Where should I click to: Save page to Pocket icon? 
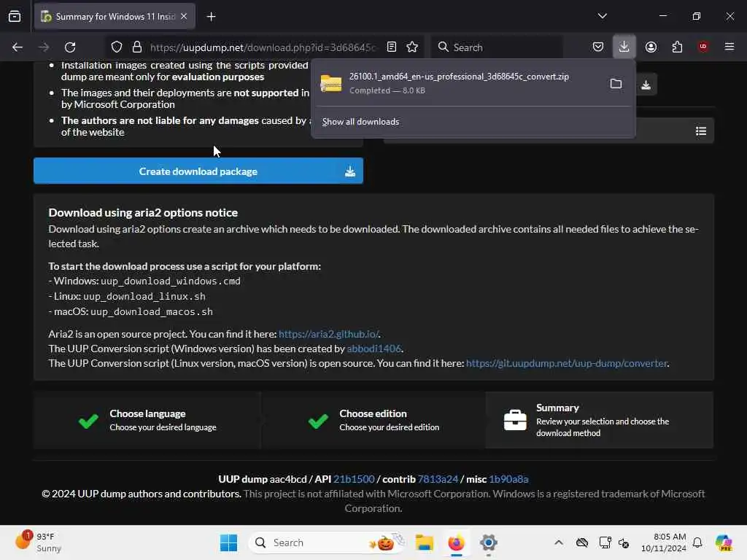pos(598,47)
